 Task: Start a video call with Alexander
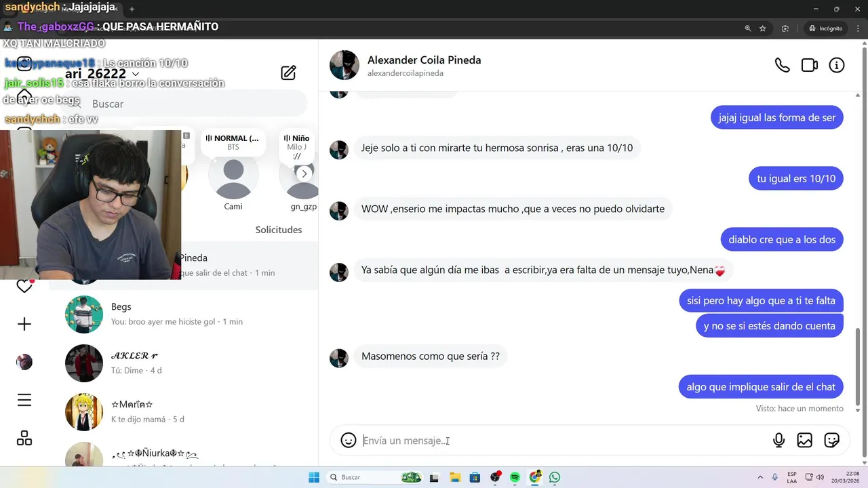point(810,65)
